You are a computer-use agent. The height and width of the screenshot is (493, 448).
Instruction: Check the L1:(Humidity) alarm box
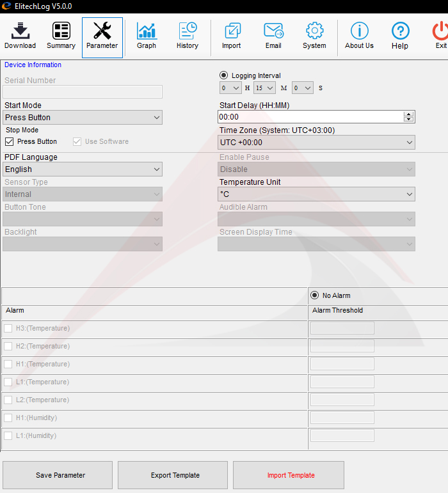(8, 436)
